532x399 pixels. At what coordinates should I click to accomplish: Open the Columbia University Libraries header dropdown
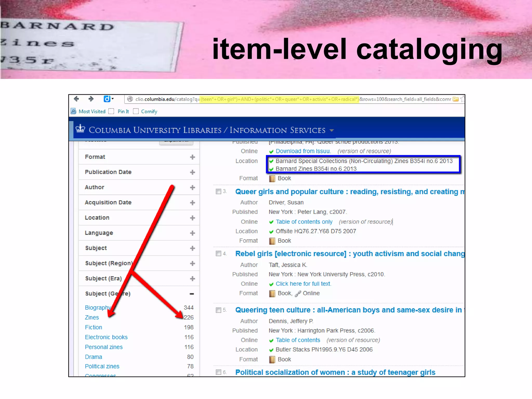click(331, 130)
